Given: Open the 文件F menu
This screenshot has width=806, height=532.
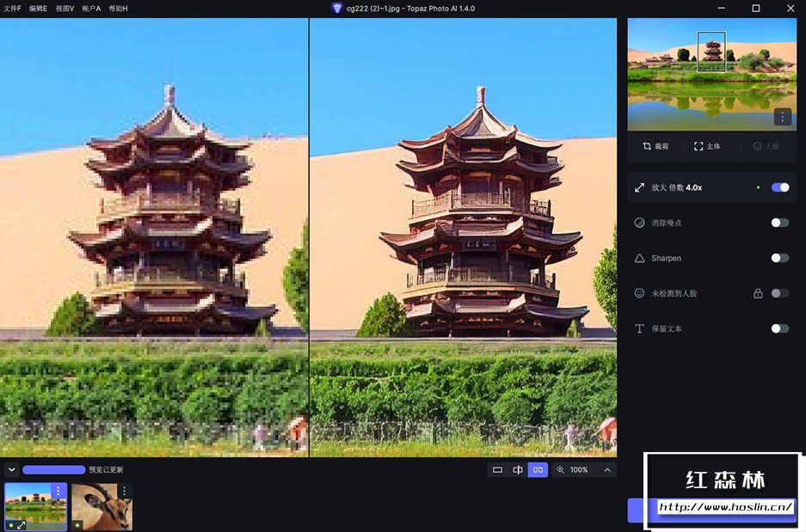Looking at the screenshot, I should (12, 9).
